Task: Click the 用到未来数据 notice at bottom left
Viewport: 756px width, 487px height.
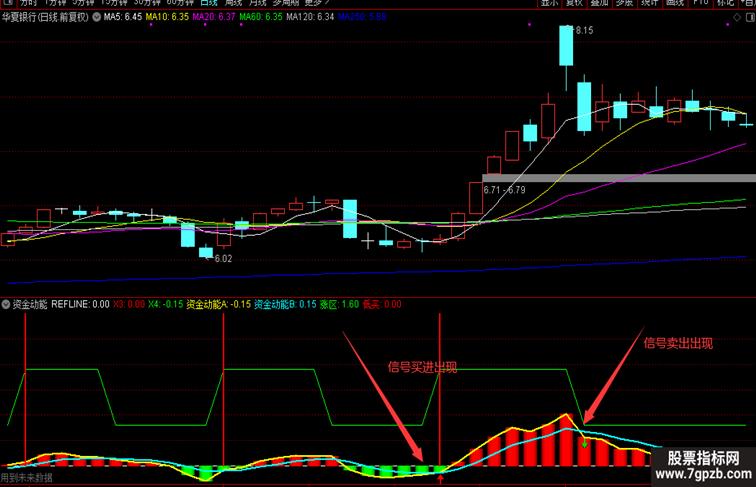Action: coord(27,478)
